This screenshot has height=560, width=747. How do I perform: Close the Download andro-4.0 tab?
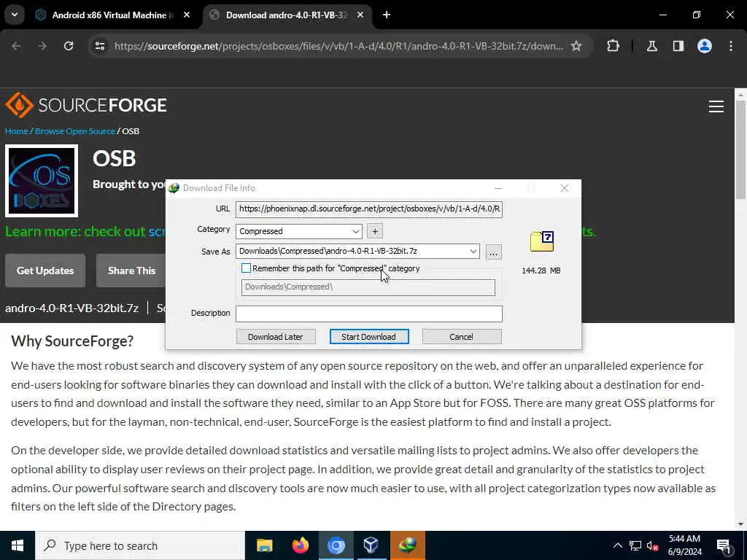pos(360,15)
